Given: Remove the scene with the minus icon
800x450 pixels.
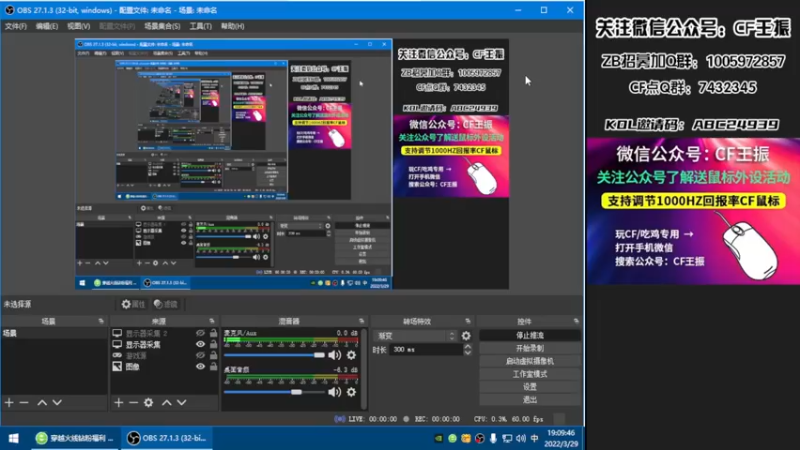Looking at the screenshot, I should [x=24, y=403].
